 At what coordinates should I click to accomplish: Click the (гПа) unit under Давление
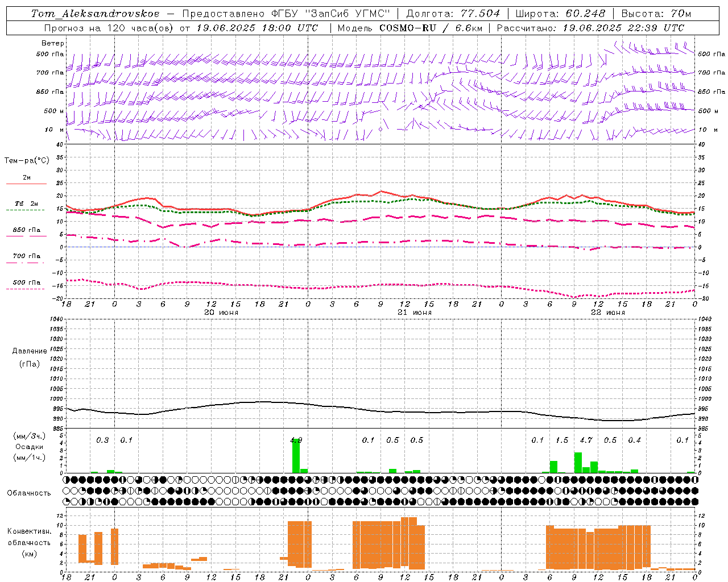point(30,364)
